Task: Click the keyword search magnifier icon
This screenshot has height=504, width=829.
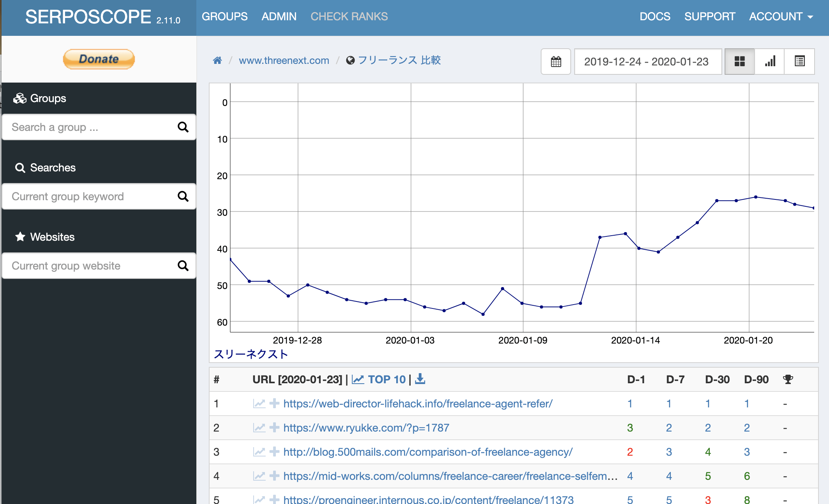Action: (183, 196)
